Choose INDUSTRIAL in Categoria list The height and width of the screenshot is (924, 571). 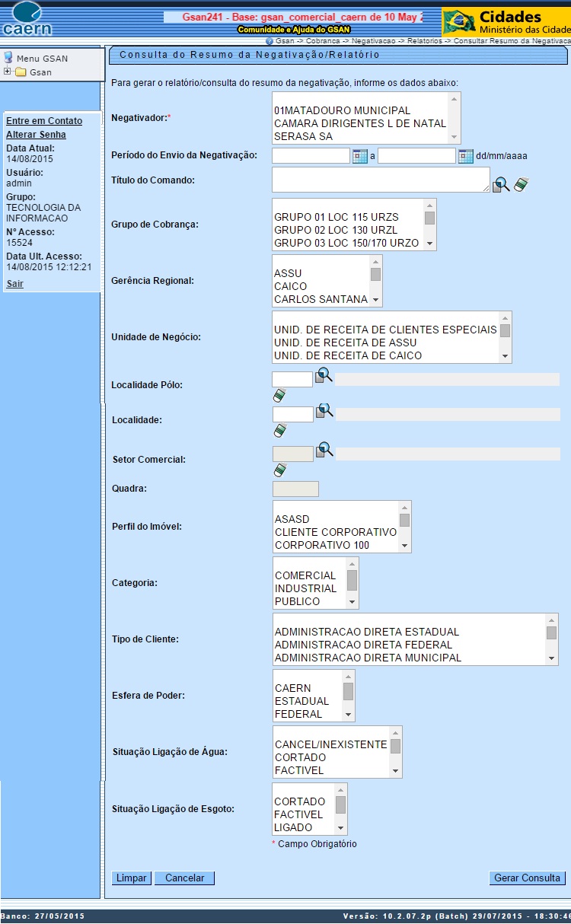click(x=305, y=588)
